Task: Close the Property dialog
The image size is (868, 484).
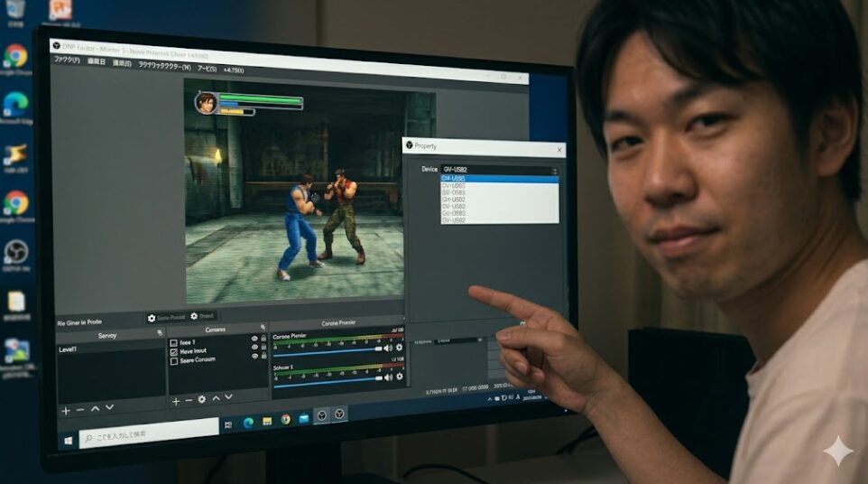Action: tap(559, 150)
